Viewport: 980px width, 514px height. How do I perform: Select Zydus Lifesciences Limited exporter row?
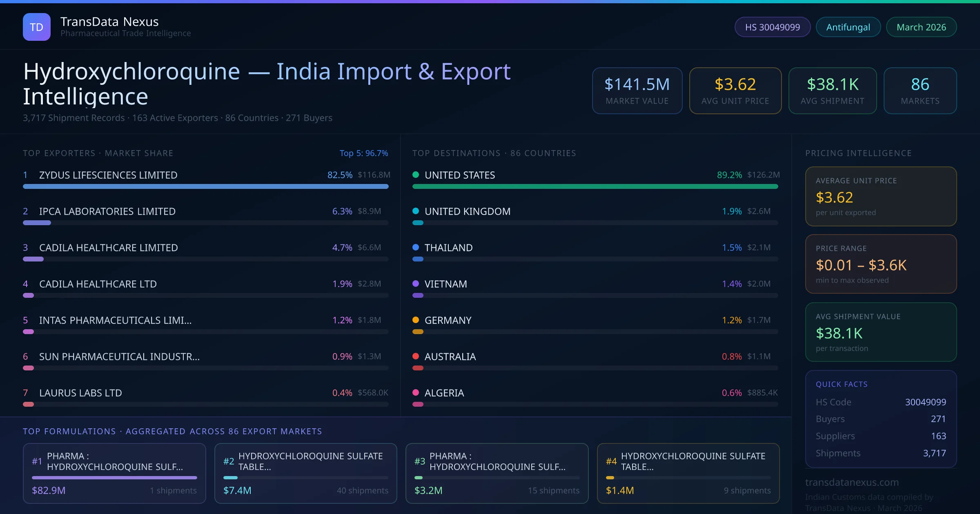click(108, 175)
